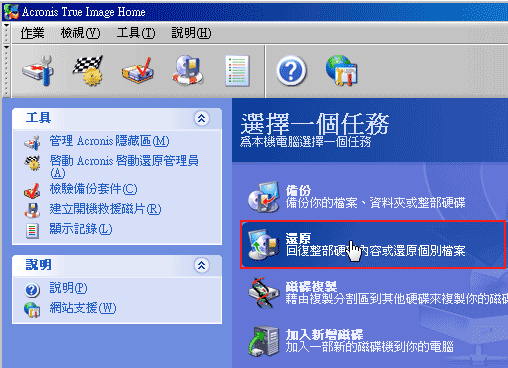Click the red checkmark icon beside 檢驗備份套件(C)

(32, 190)
